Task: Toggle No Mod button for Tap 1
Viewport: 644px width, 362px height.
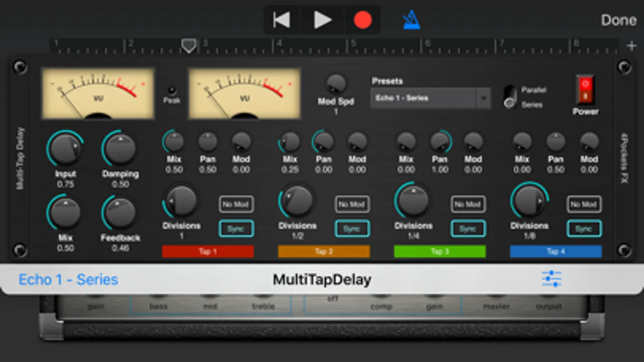Action: pos(236,204)
